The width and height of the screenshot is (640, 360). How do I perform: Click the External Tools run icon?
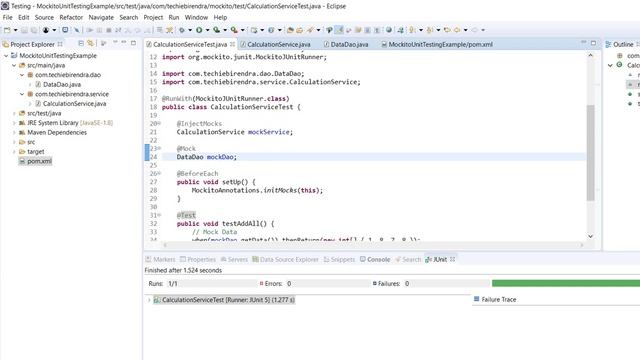(234, 30)
